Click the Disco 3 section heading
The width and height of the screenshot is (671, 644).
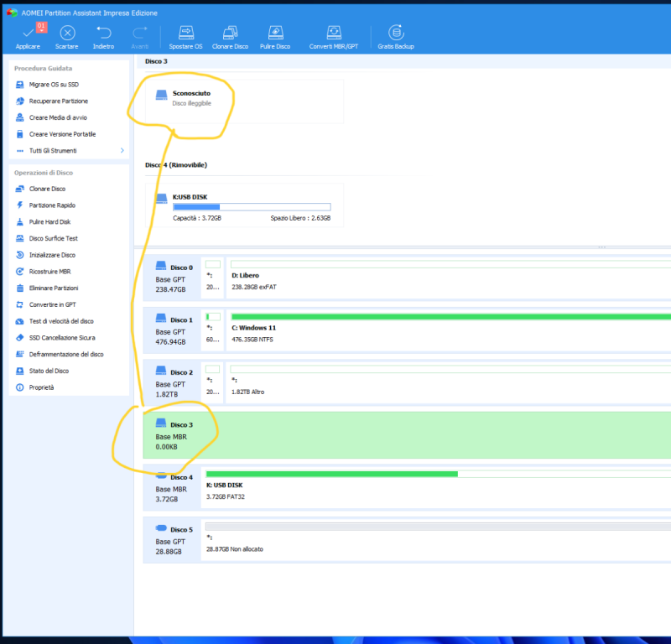[x=156, y=61]
